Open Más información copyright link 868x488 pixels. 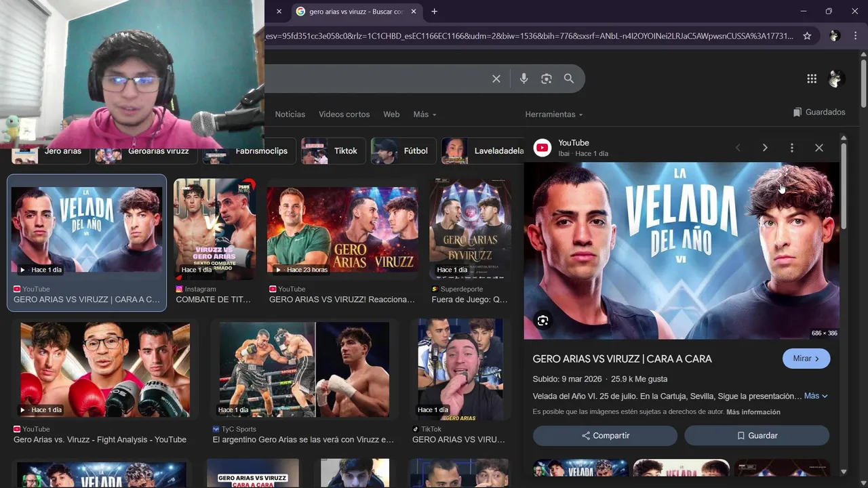click(x=753, y=412)
